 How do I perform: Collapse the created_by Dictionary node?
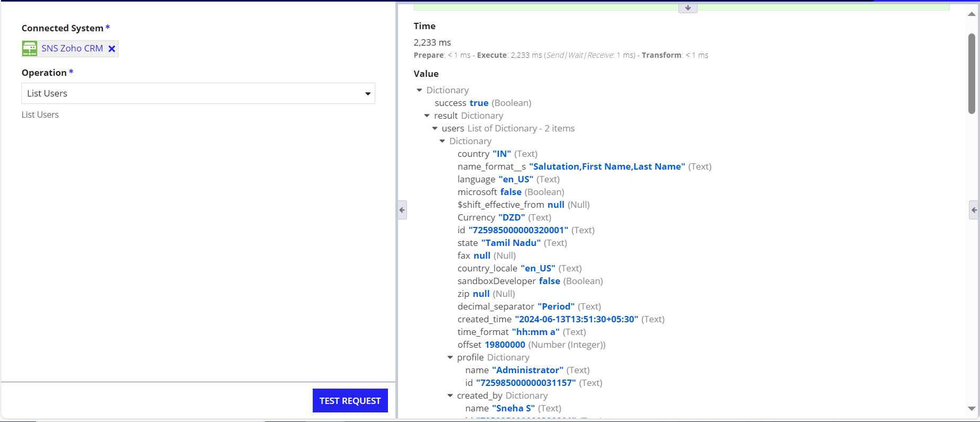450,395
